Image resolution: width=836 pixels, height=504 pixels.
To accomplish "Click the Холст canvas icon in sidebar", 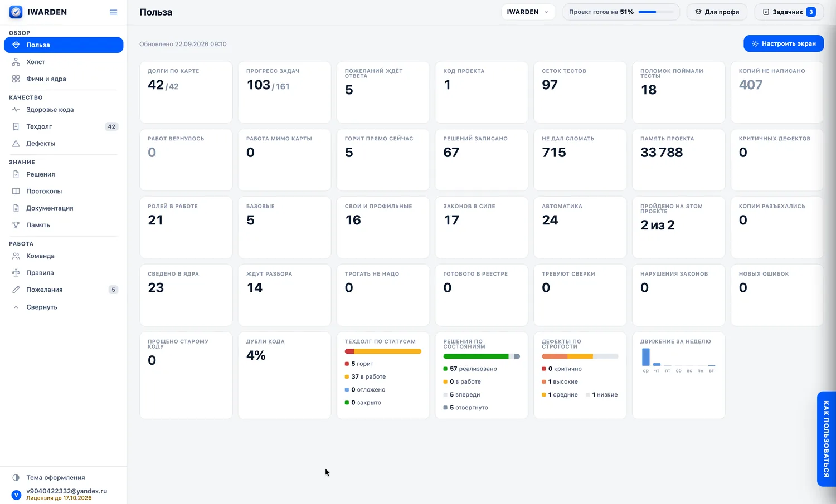I will pyautogui.click(x=16, y=62).
